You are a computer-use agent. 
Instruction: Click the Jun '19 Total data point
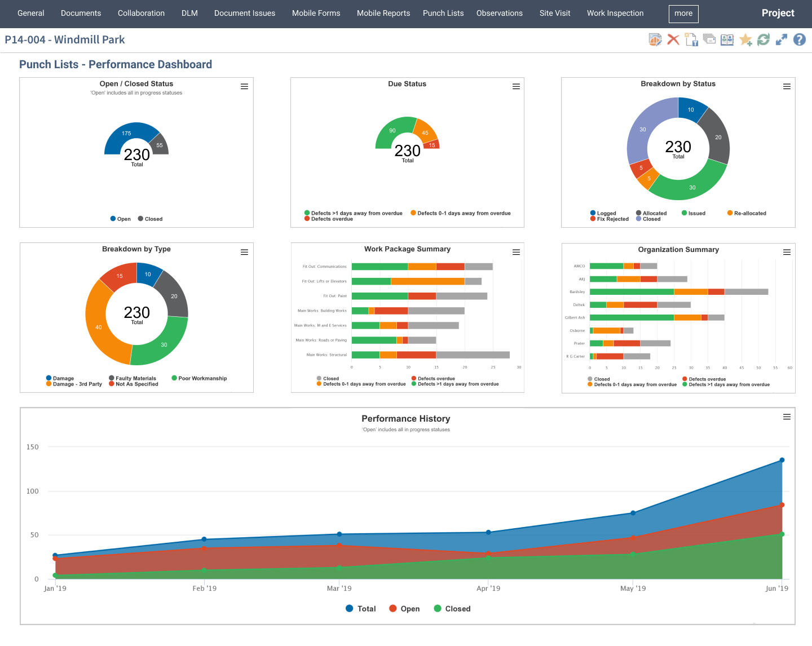(x=782, y=460)
